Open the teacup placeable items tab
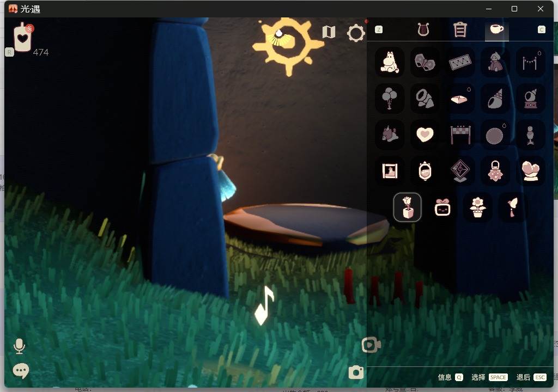This screenshot has width=558, height=392. 497,29
